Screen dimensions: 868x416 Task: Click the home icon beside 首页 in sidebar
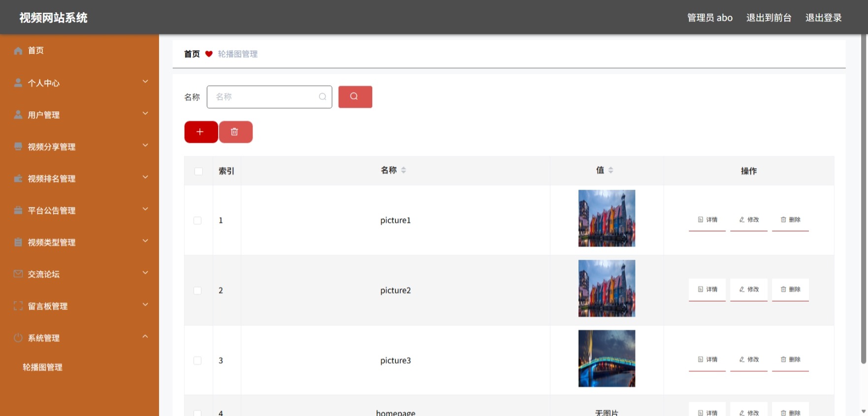[18, 51]
